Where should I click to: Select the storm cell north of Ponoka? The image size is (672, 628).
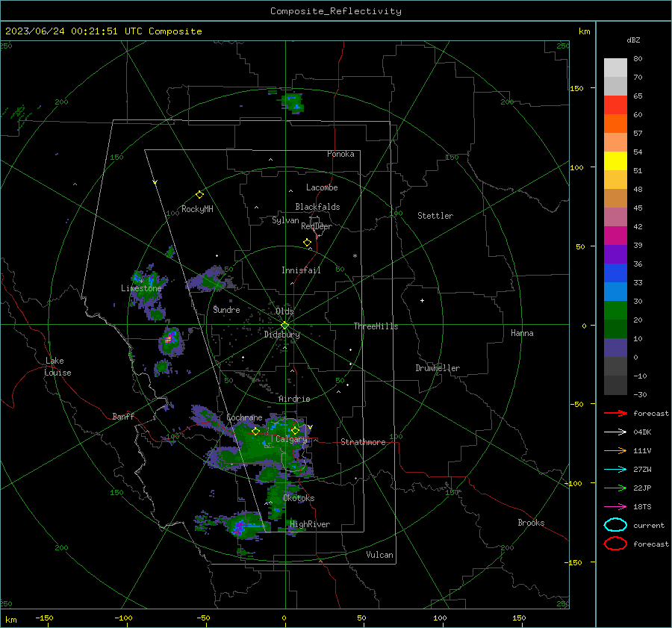(x=293, y=102)
